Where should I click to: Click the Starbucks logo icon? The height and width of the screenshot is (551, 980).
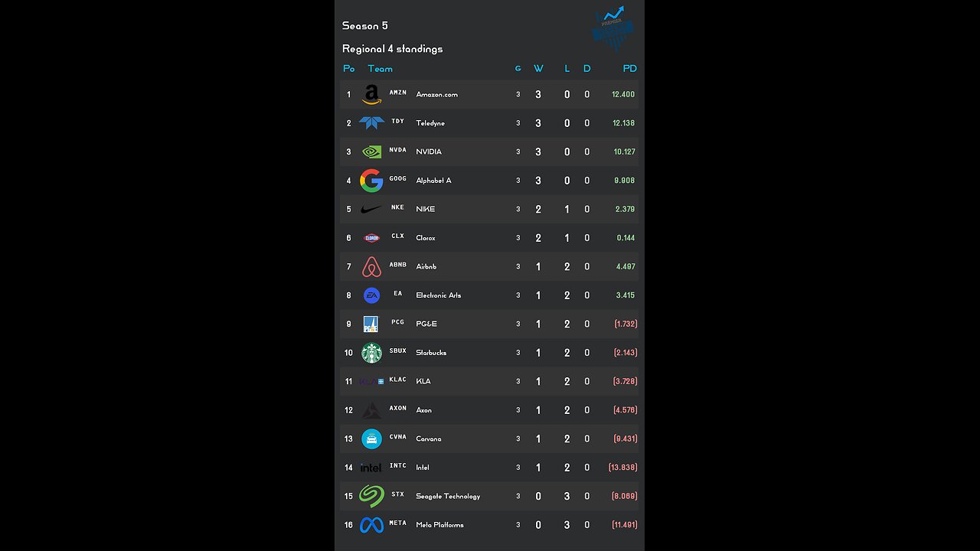click(x=371, y=353)
